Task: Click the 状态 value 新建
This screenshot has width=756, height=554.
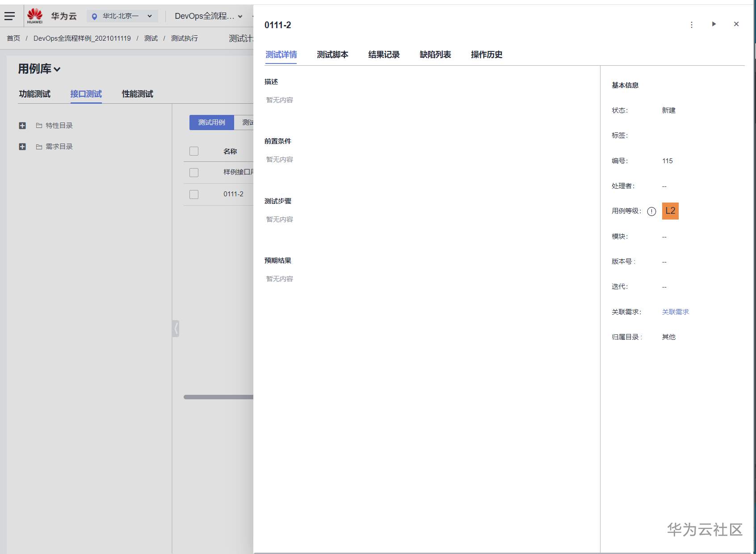Action: (x=669, y=110)
